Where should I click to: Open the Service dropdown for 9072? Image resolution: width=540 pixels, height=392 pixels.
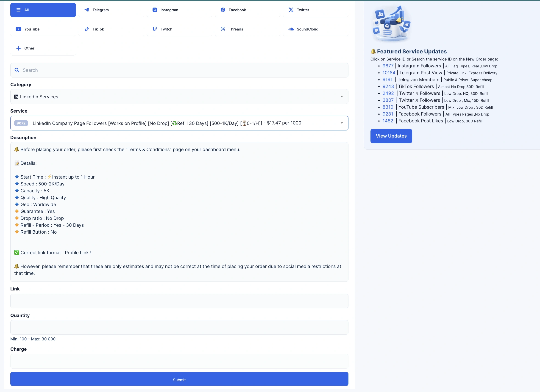[179, 123]
